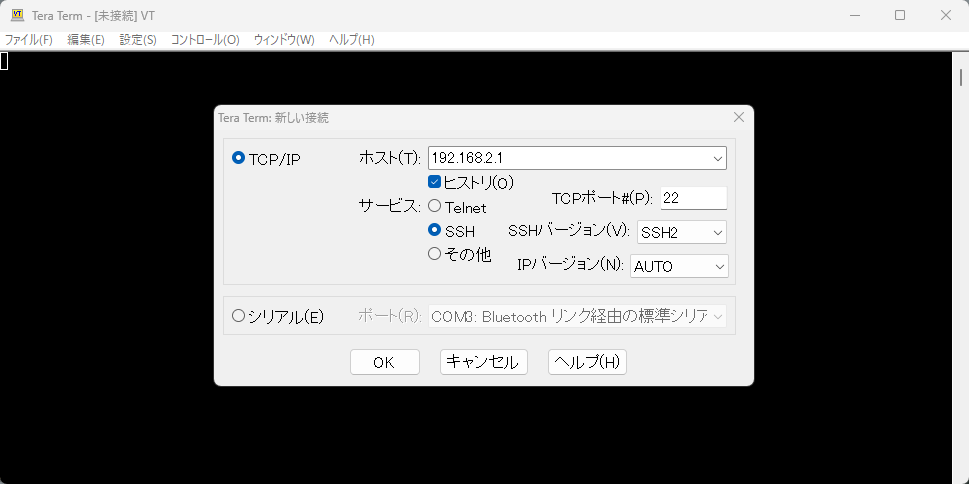This screenshot has height=484, width=969.
Task: Open the 編集(E) menu
Action: pyautogui.click(x=86, y=40)
